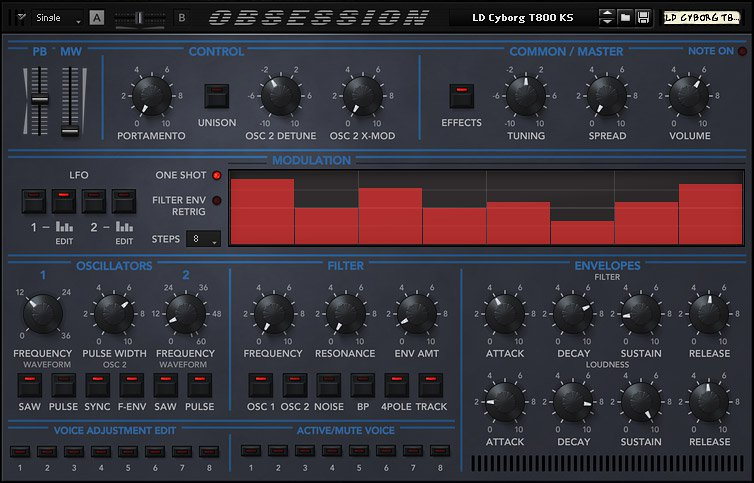Toggle oscillator 2 SAW waveform
The width and height of the screenshot is (754, 483).
[165, 386]
